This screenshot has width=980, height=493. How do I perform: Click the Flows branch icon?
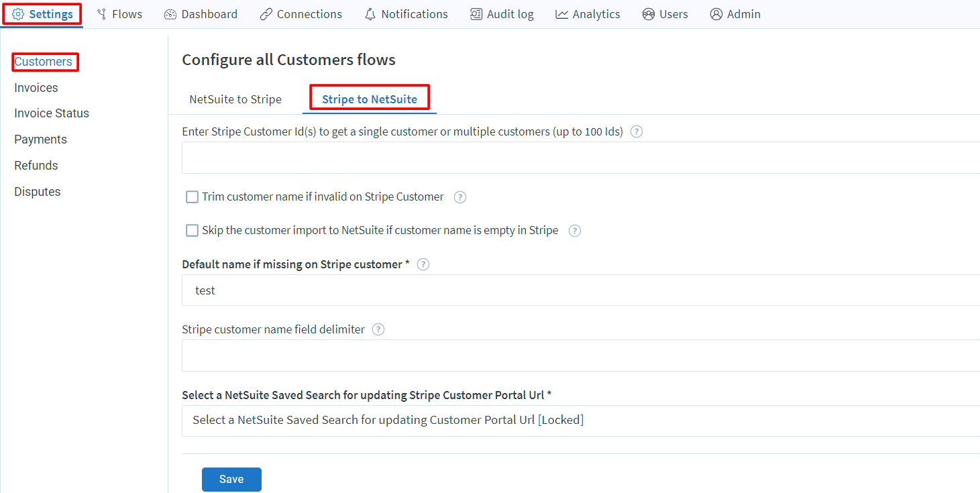point(102,14)
